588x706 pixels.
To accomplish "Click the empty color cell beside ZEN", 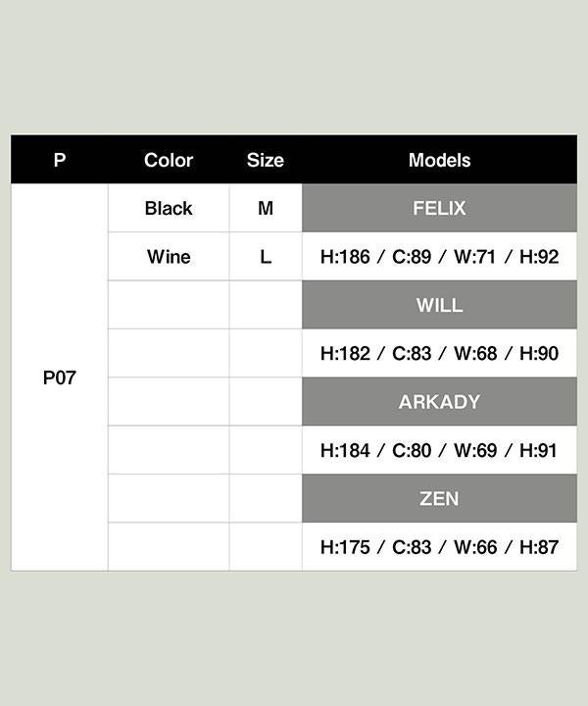I will (x=169, y=498).
